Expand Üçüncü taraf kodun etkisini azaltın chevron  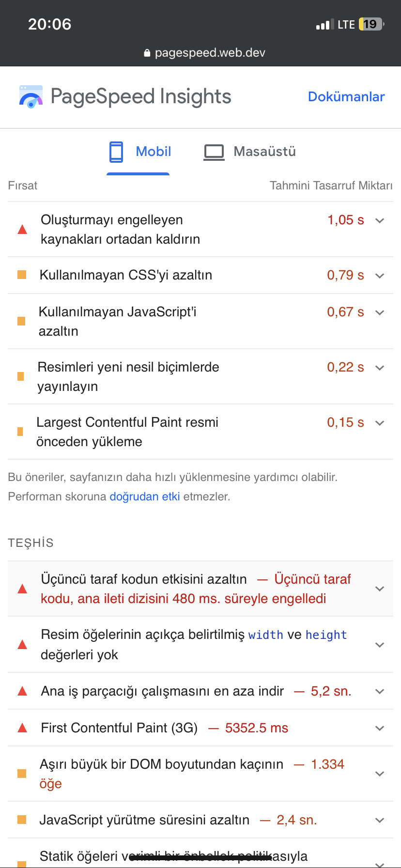point(380,589)
